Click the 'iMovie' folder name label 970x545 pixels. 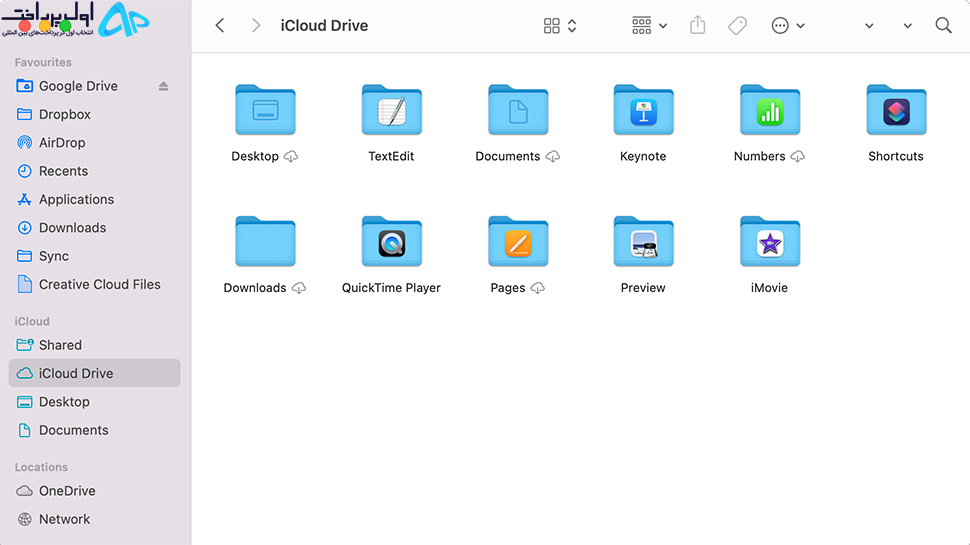click(x=769, y=288)
